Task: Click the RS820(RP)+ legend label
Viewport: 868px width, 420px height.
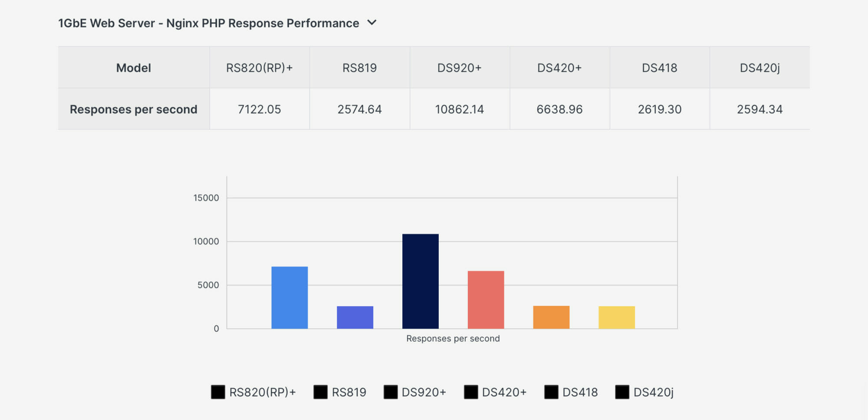Action: click(263, 392)
